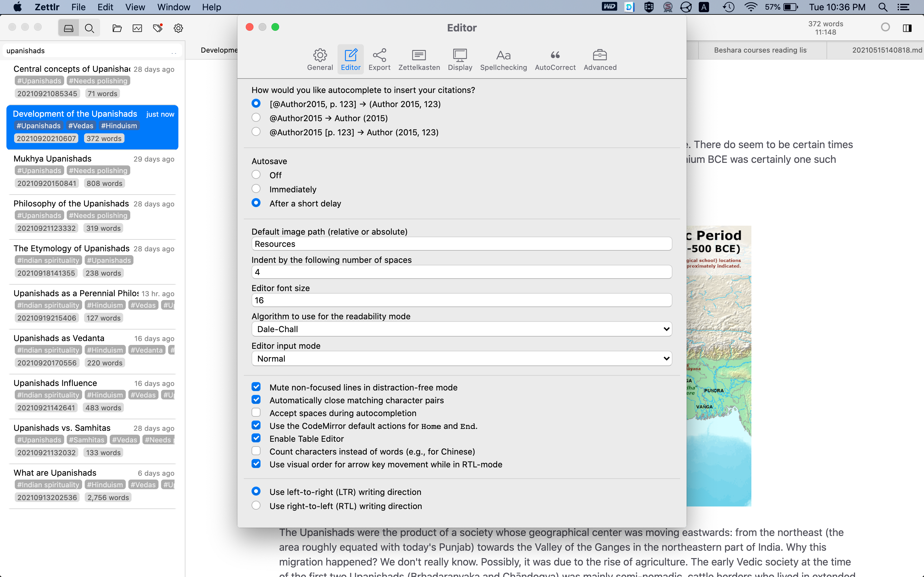Open the Window menu
Viewport: 924px width, 577px height.
[x=174, y=7]
